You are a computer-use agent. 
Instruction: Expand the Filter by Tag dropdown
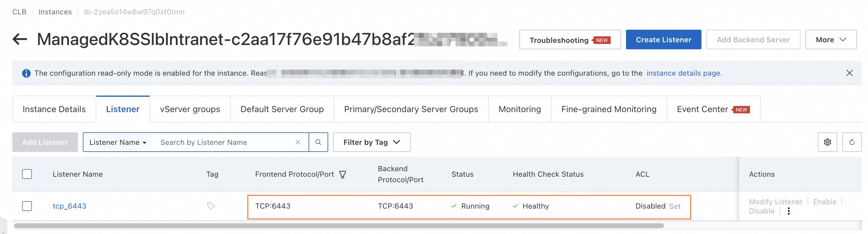click(x=371, y=142)
